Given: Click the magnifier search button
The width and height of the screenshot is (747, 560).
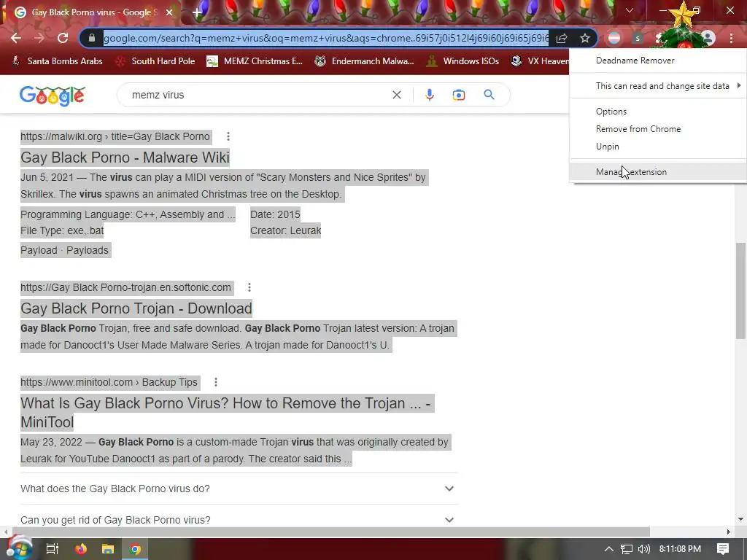Looking at the screenshot, I should pyautogui.click(x=489, y=95).
